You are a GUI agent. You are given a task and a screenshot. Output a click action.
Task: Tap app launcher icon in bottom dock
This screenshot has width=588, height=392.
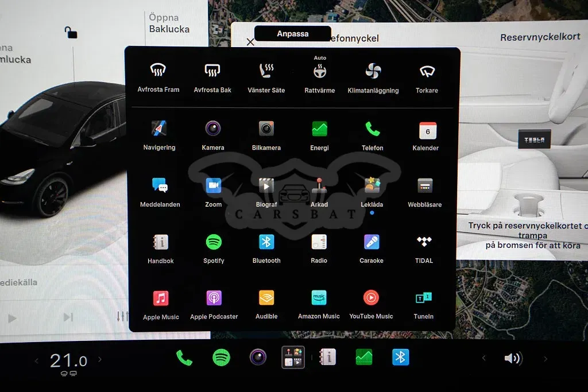click(293, 357)
